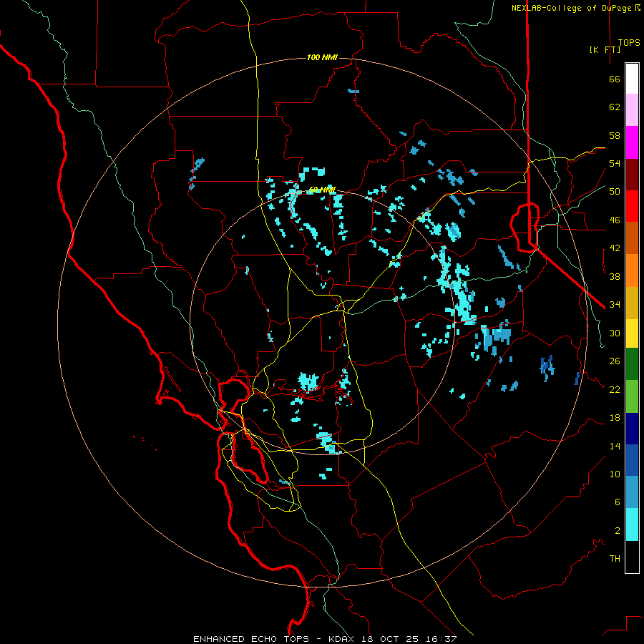Click the legend value 6
This screenshot has width=644, height=644.
pyautogui.click(x=617, y=502)
